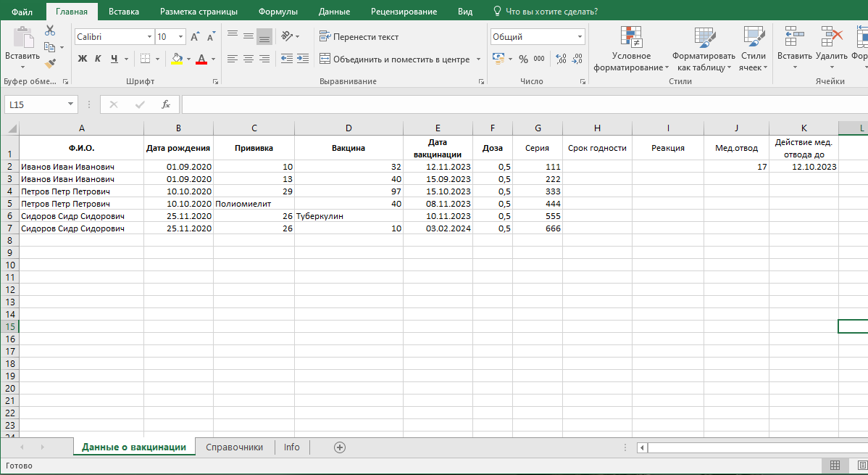This screenshot has height=475, width=868.
Task: Open Число group dialog launcher
Action: (x=583, y=81)
